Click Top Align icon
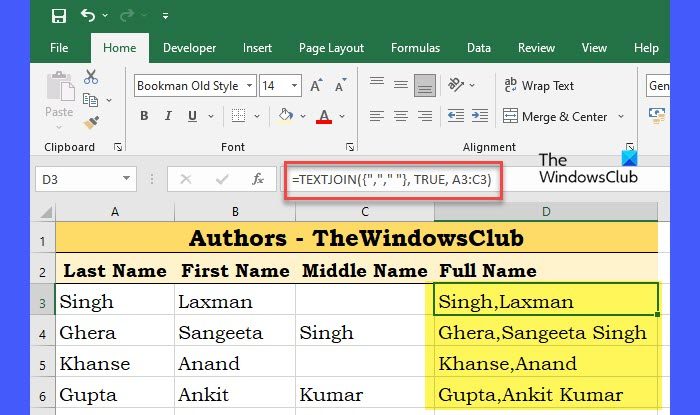This screenshot has height=415, width=700. coord(377,82)
